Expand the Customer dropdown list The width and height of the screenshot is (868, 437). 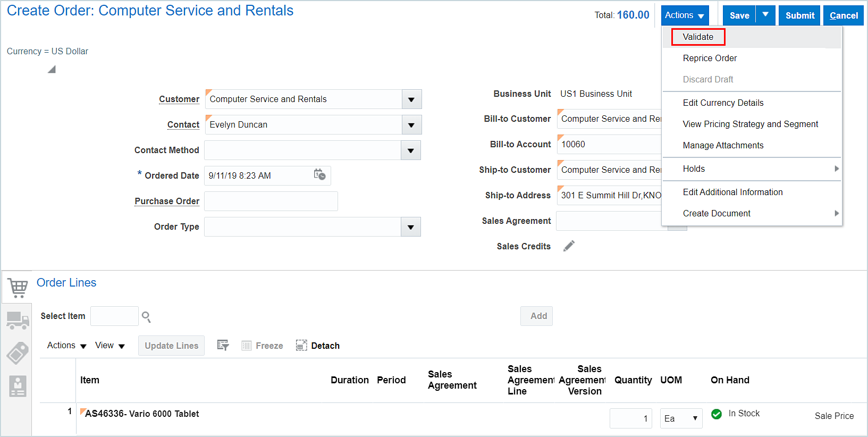[411, 99]
